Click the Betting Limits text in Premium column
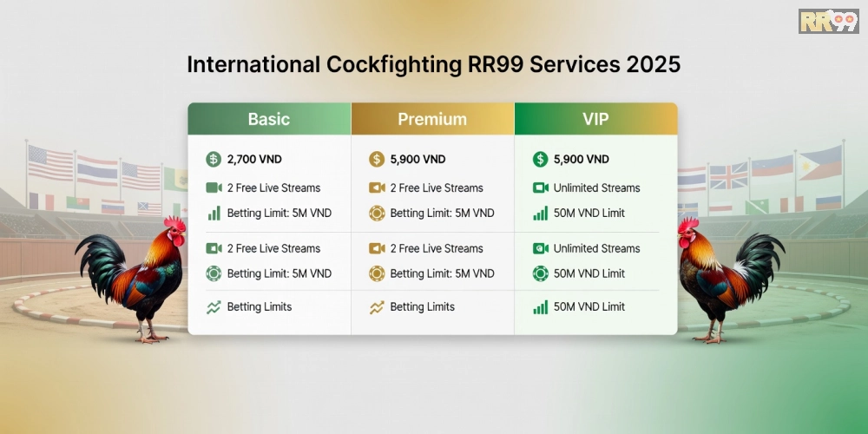 (422, 306)
